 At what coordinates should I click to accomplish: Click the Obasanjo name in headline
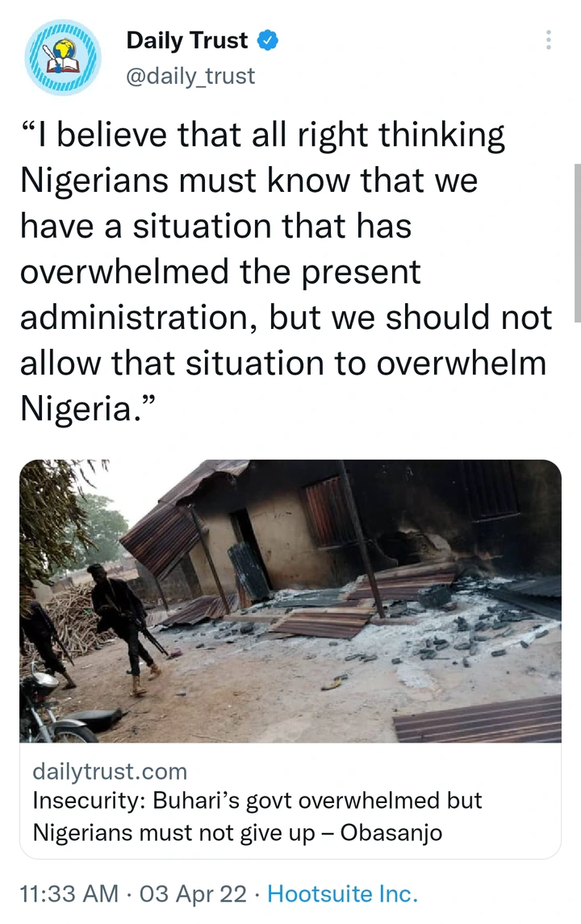[391, 833]
